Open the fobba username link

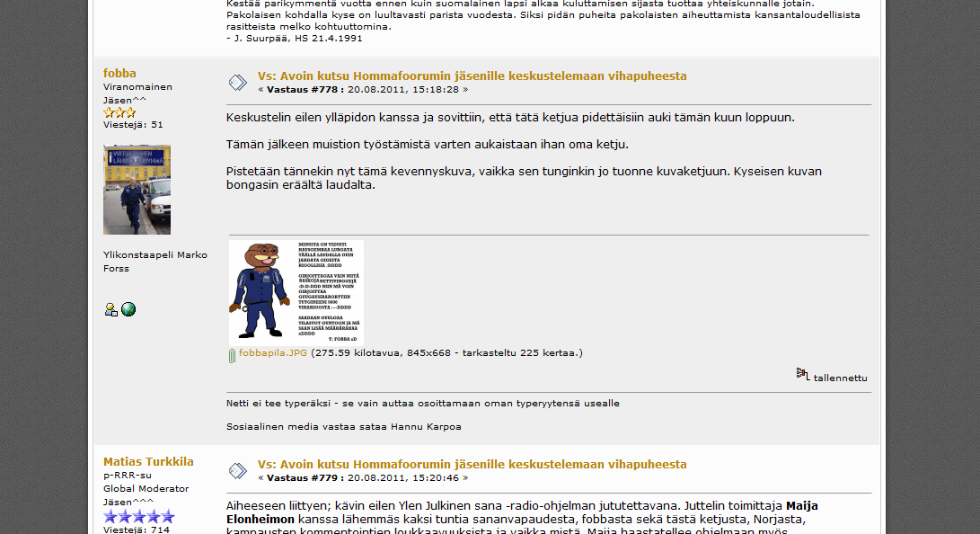pos(119,73)
